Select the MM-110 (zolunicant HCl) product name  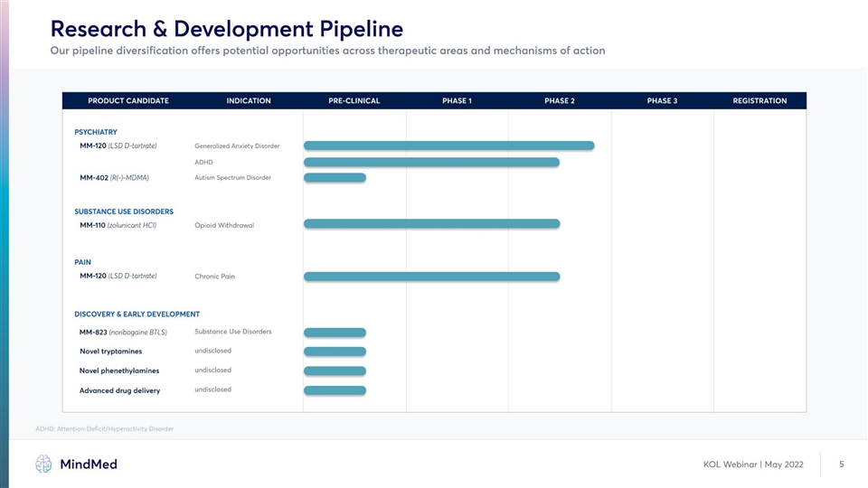pos(118,225)
